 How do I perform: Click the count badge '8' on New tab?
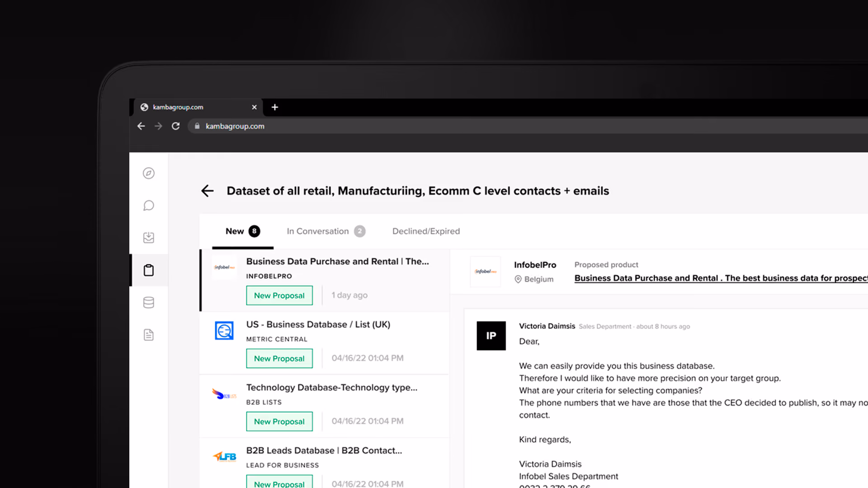click(x=255, y=231)
